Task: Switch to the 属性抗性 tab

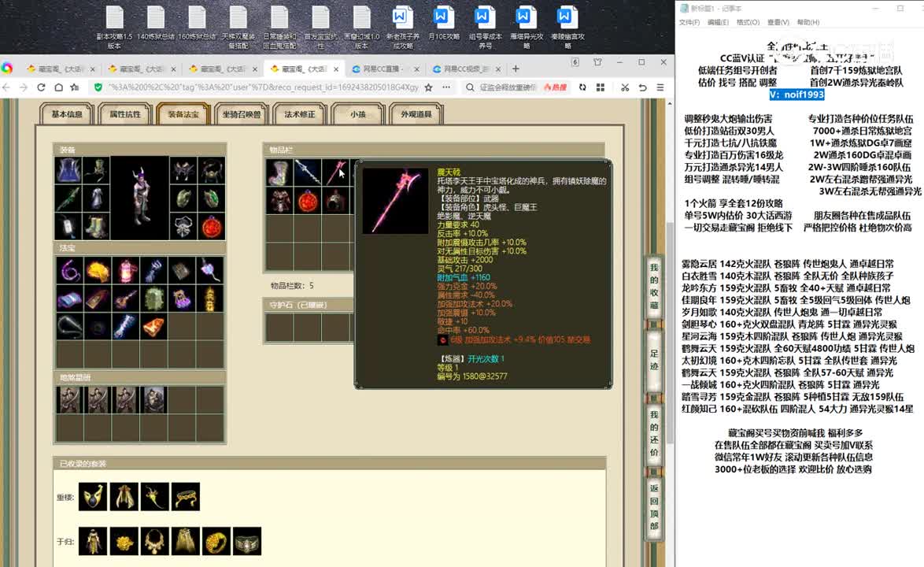Action: tap(125, 113)
